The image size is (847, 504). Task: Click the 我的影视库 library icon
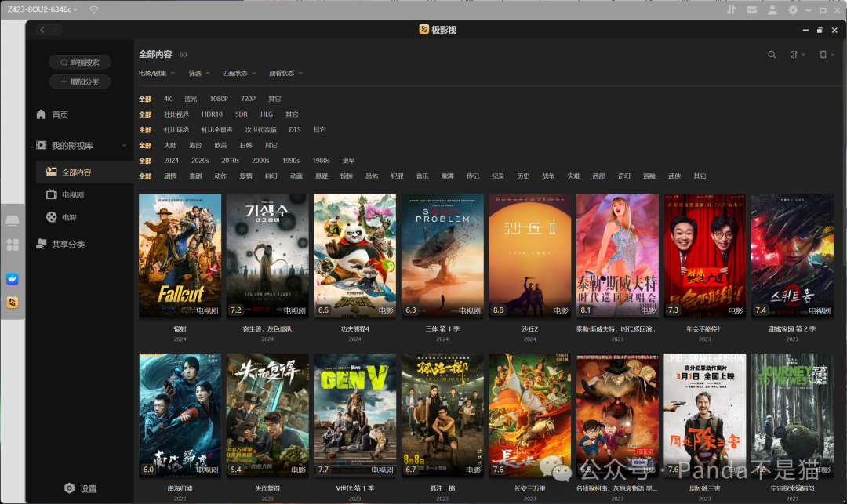click(41, 145)
